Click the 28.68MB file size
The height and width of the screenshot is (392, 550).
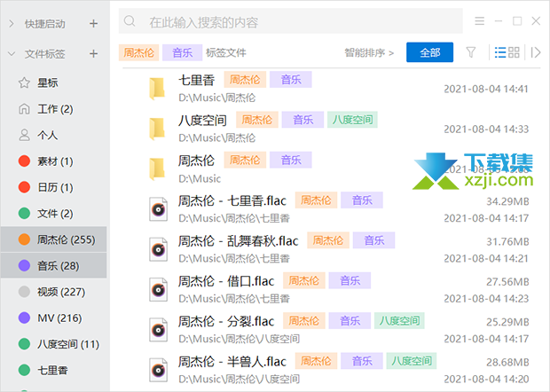tap(507, 362)
